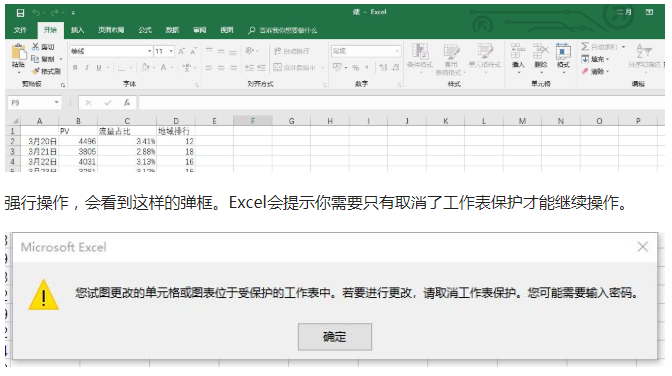Screen dimensions: 672x376
Task: Click the fill color paint bucket
Action: [x=145, y=67]
